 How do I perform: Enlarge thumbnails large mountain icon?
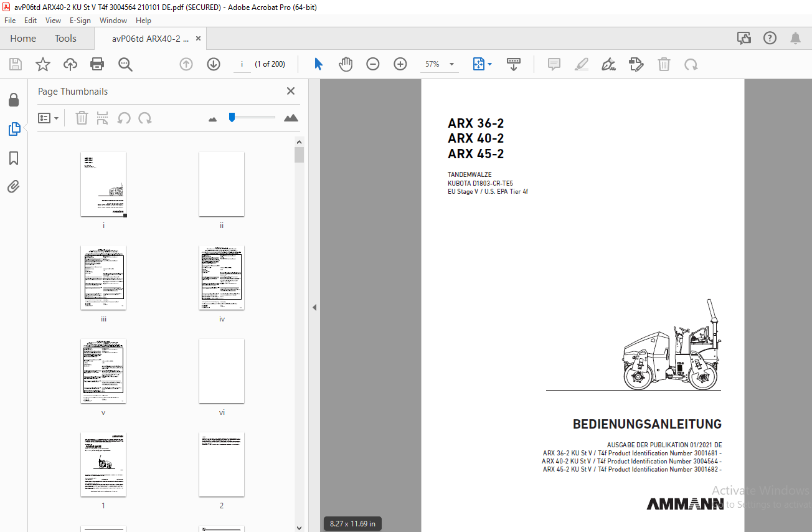(x=291, y=117)
